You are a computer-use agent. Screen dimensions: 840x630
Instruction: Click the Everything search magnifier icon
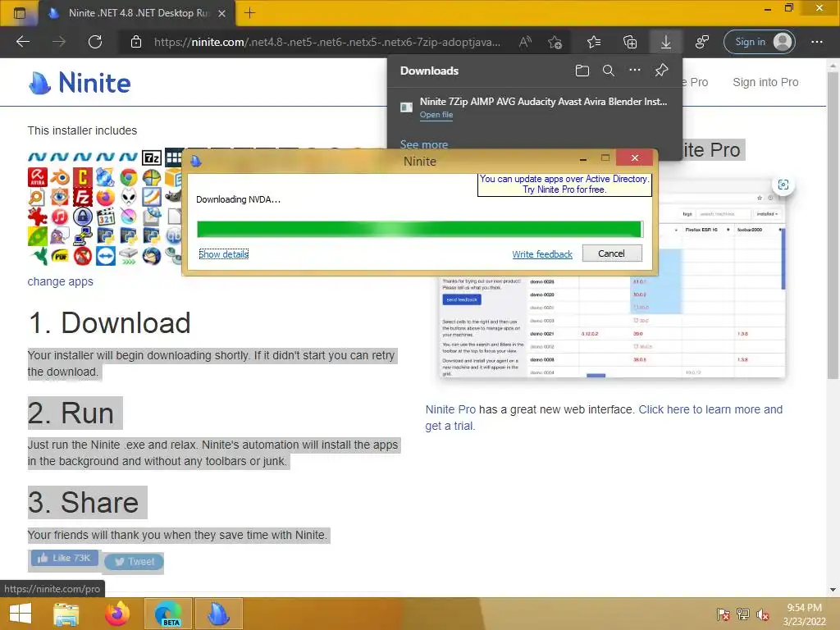(37, 197)
